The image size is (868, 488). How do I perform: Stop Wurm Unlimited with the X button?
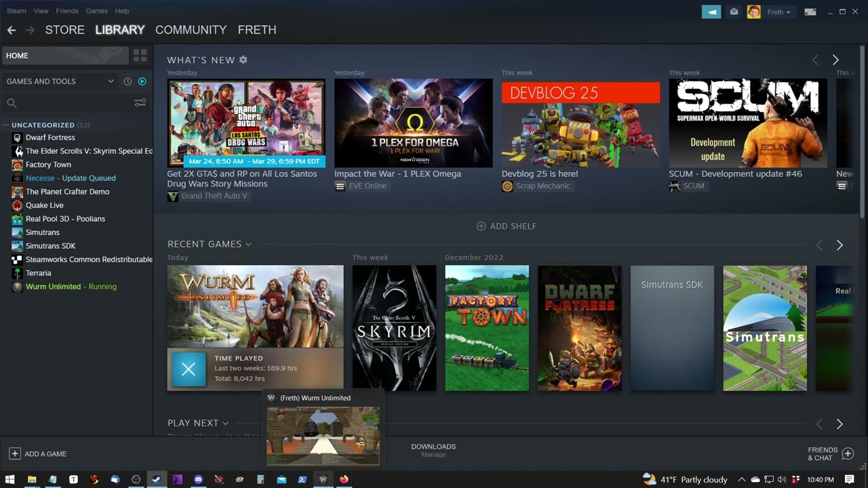[x=189, y=369]
